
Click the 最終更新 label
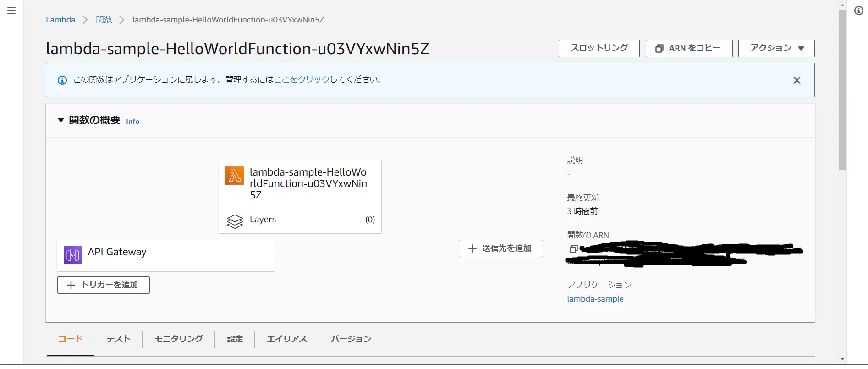pyautogui.click(x=583, y=198)
